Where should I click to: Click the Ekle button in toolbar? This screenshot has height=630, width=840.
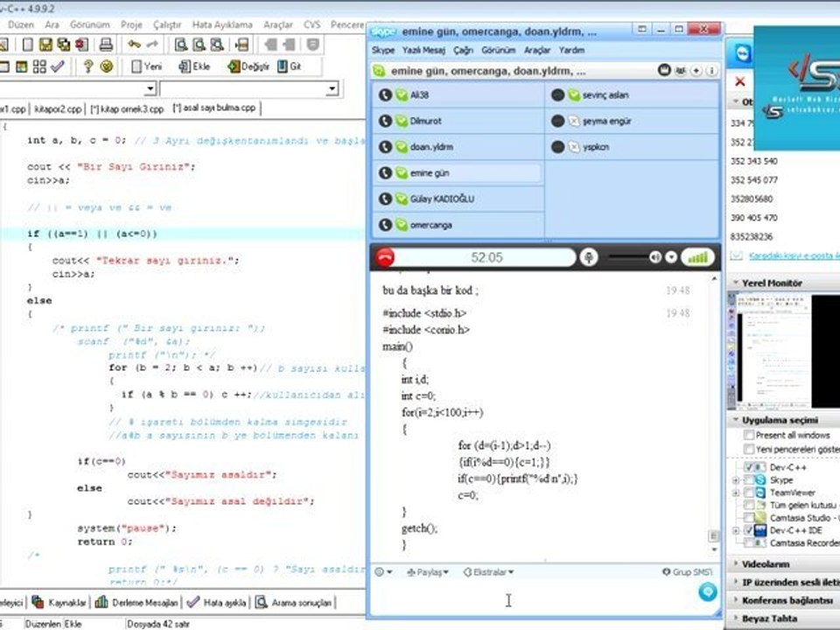pyautogui.click(x=194, y=66)
